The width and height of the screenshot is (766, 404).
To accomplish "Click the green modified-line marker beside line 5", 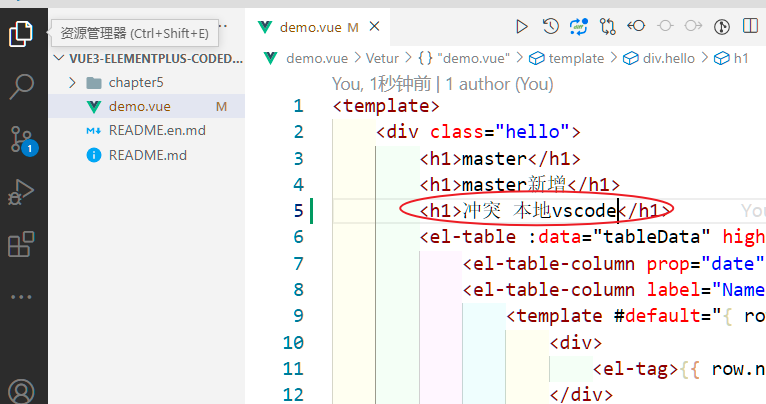I will 311,211.
